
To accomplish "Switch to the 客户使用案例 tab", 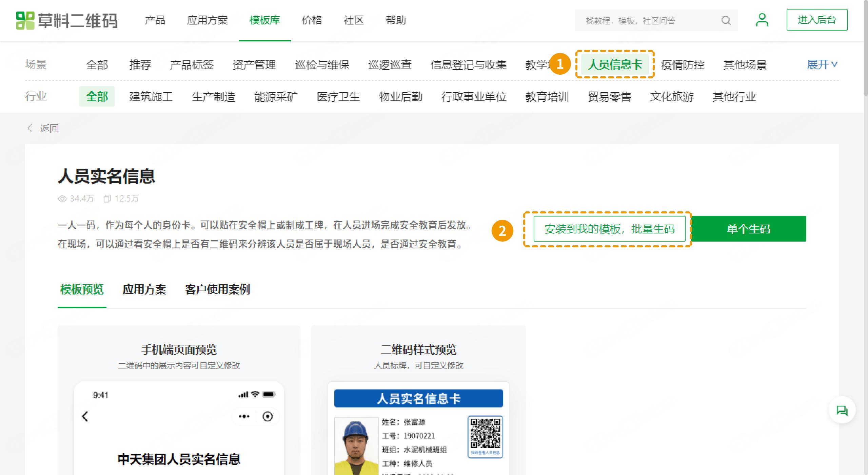I will point(217,290).
